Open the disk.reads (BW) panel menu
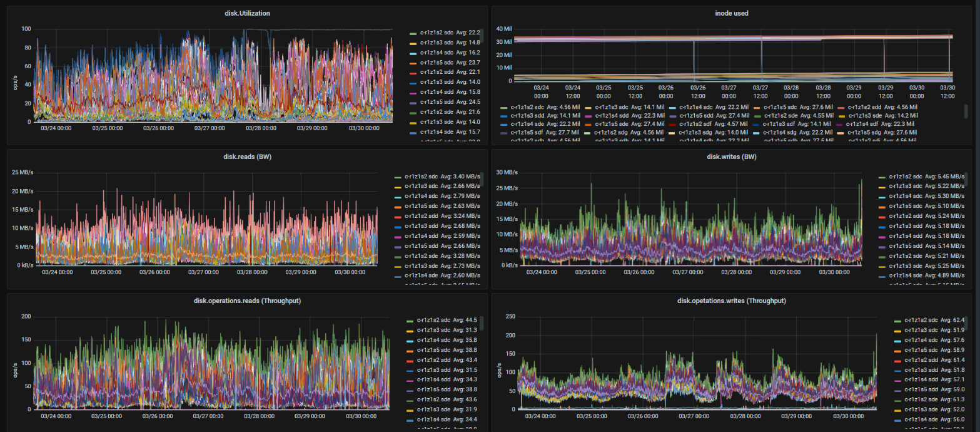The image size is (980, 432). pyautogui.click(x=248, y=157)
